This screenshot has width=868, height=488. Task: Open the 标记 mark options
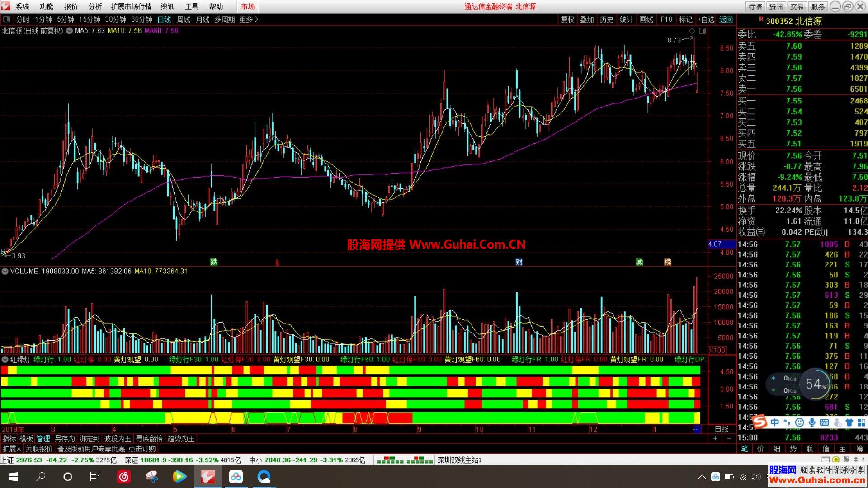coord(685,19)
